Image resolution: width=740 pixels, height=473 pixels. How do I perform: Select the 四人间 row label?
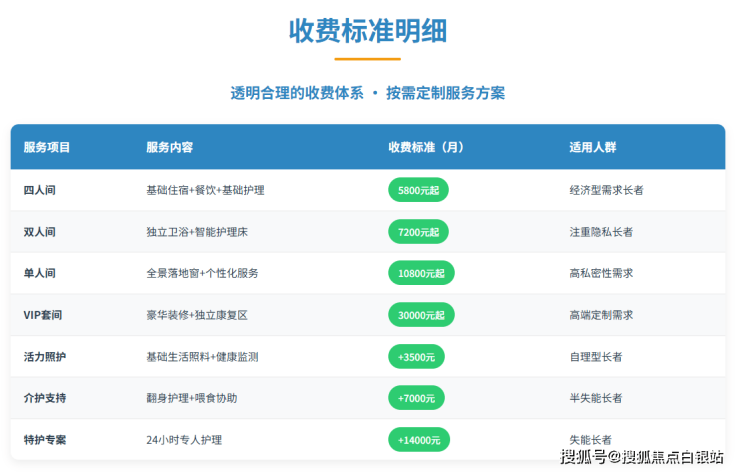(x=40, y=189)
